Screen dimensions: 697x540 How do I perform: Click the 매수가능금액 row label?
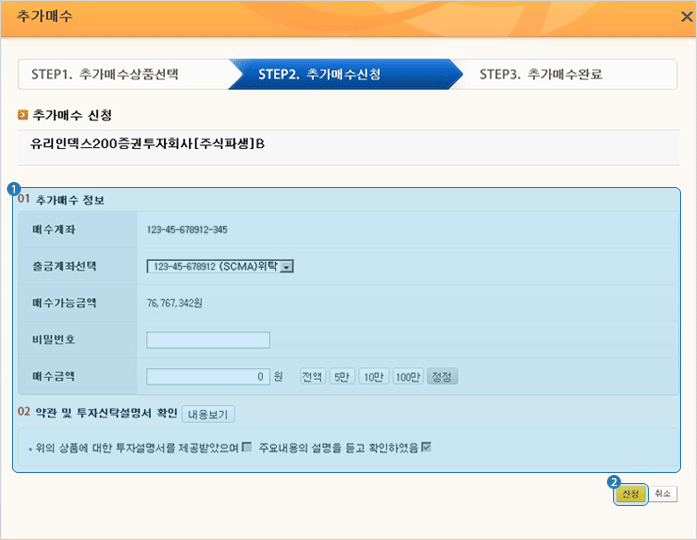[x=64, y=303]
